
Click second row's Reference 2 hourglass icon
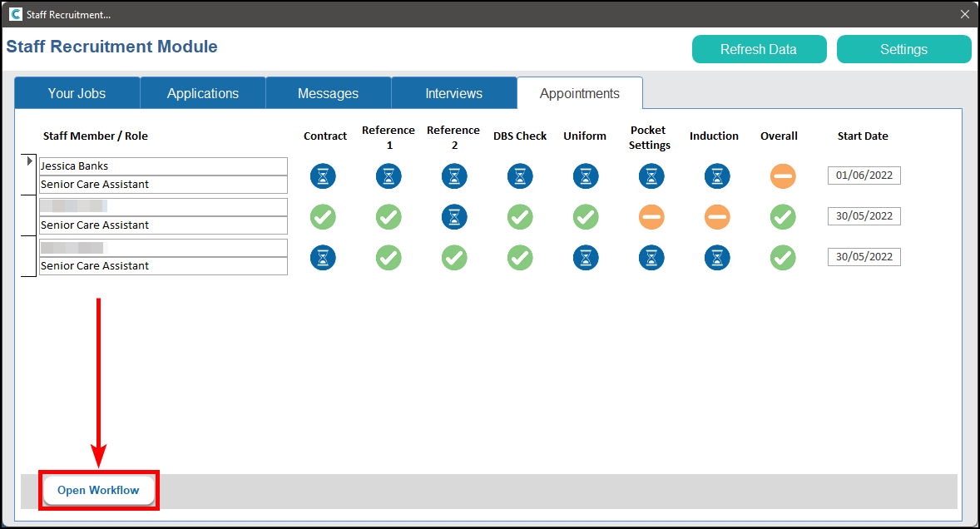pos(454,216)
